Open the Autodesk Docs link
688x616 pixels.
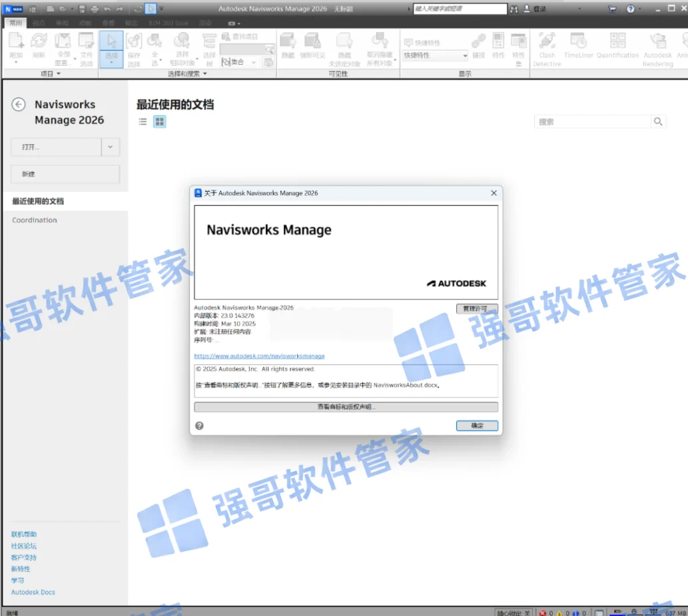point(33,592)
